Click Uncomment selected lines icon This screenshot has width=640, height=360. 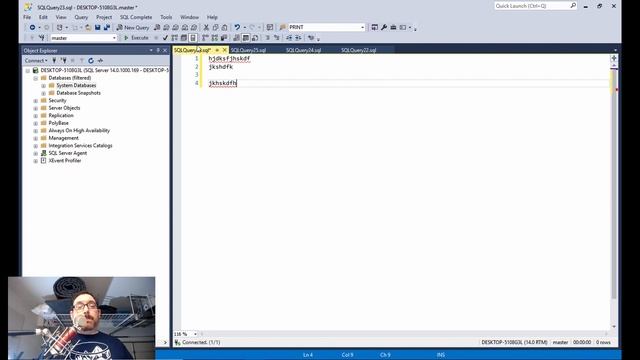pyautogui.click(x=277, y=38)
